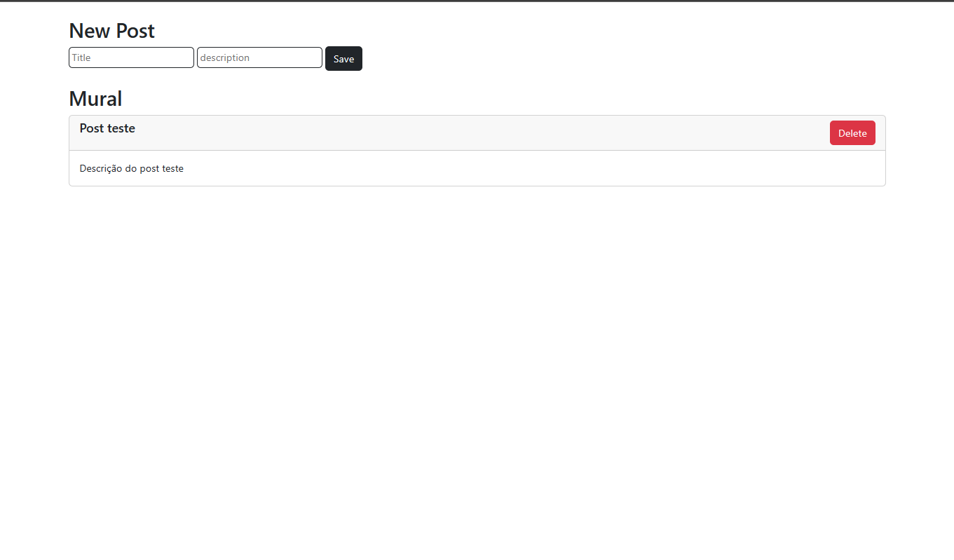Focus the description input field

coord(259,57)
